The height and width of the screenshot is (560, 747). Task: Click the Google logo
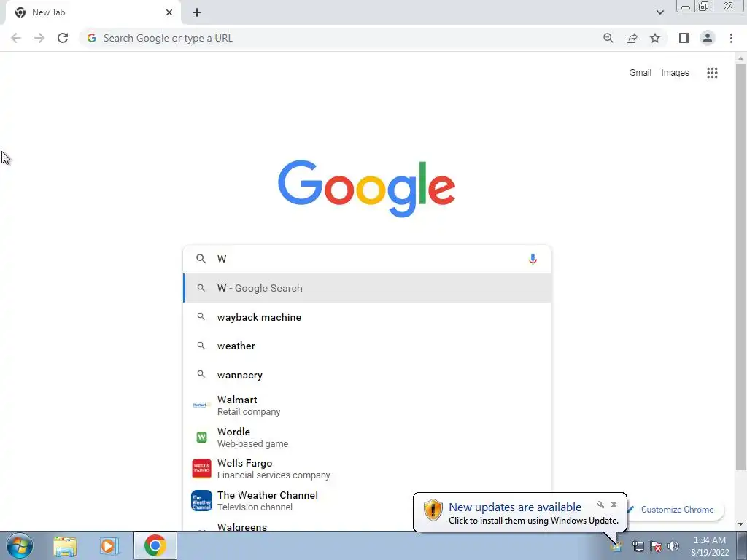point(366,189)
